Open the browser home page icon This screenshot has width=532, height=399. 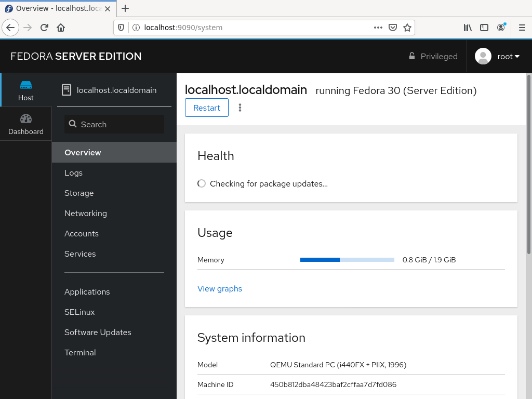click(x=61, y=28)
